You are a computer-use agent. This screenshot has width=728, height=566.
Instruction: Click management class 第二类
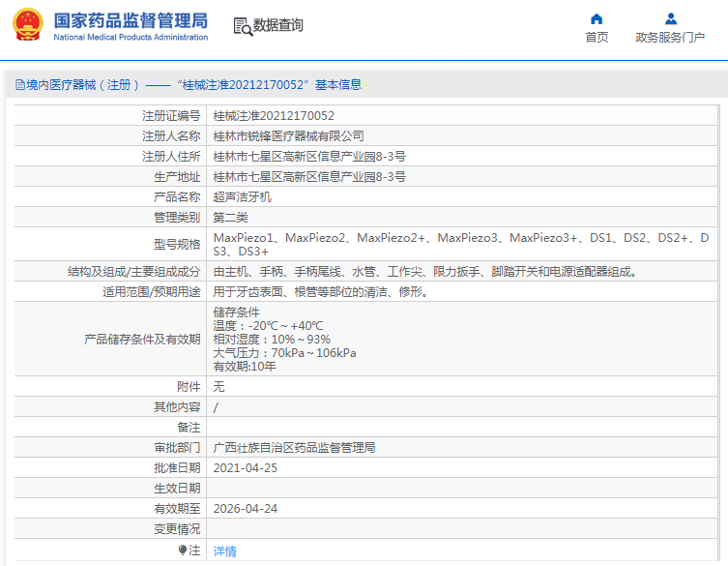click(x=230, y=218)
